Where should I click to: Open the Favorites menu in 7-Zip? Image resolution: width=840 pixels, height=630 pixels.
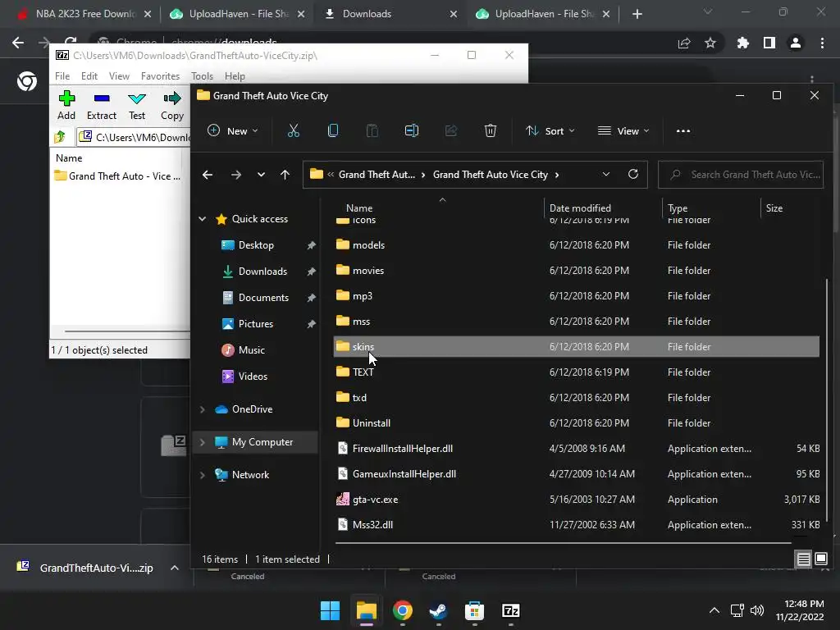click(160, 76)
